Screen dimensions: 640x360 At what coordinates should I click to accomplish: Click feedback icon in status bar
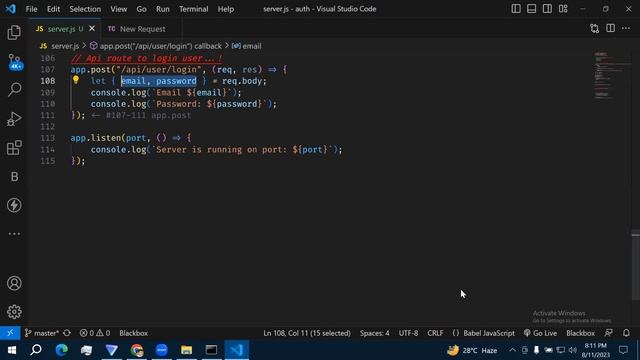tap(609, 333)
